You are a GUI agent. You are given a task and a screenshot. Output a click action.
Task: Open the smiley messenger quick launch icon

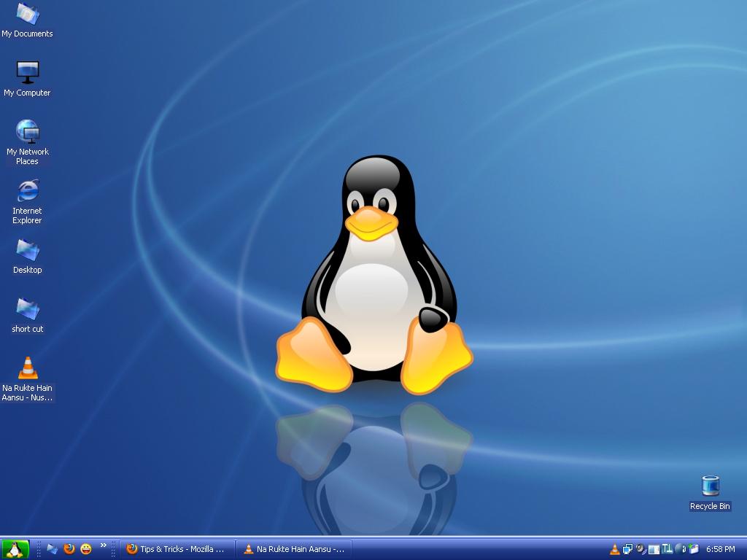point(86,549)
